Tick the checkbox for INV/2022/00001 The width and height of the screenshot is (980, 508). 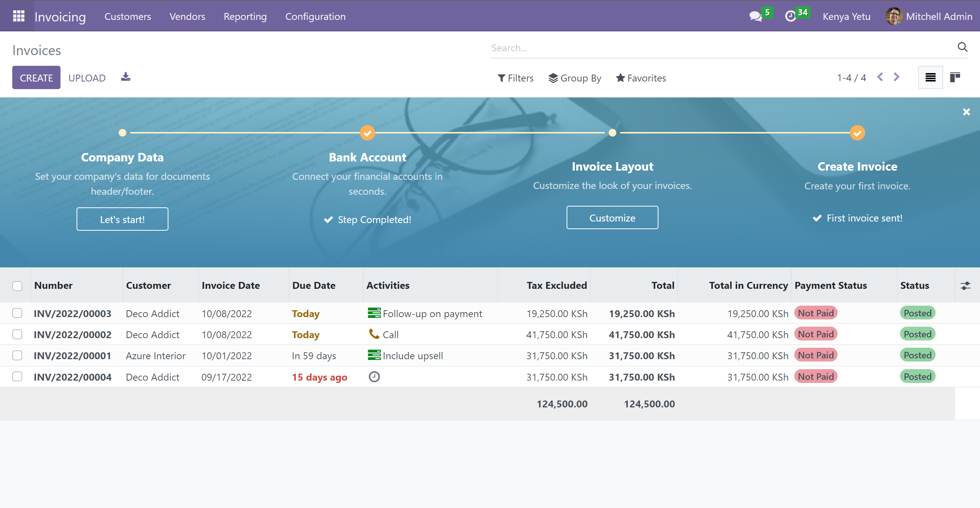coord(17,355)
